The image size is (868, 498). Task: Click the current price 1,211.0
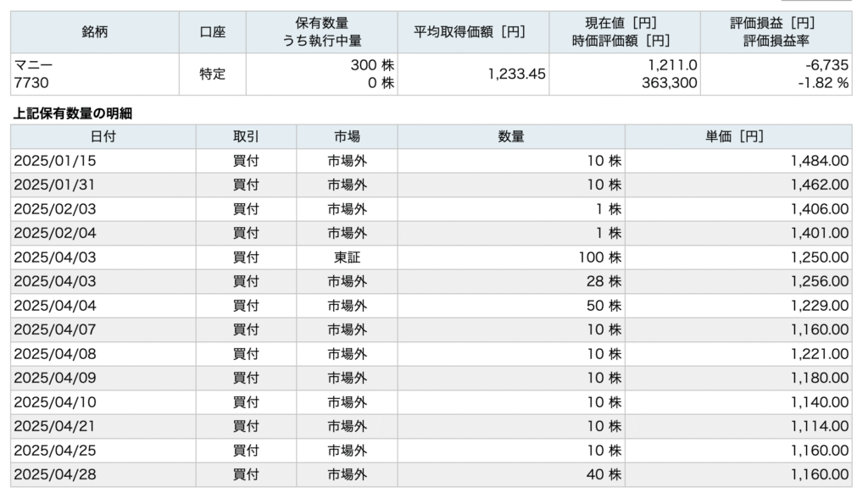tap(672, 65)
